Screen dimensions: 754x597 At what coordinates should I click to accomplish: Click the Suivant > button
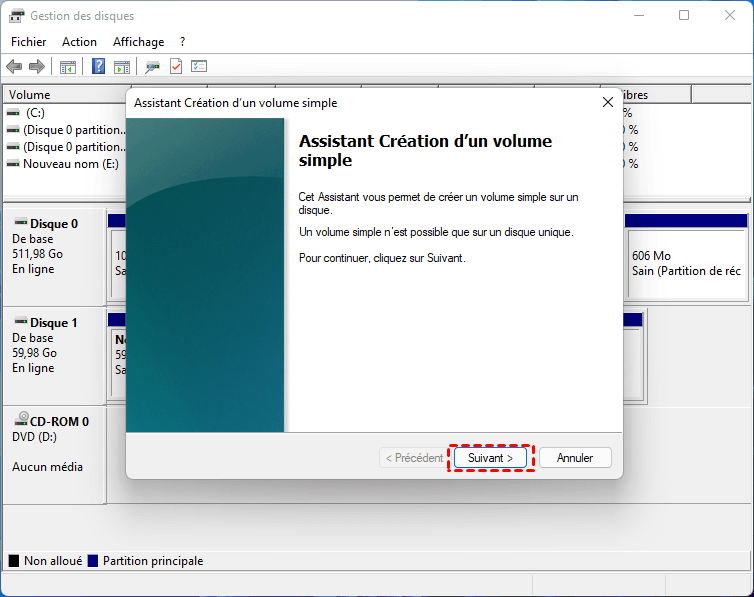click(x=490, y=458)
